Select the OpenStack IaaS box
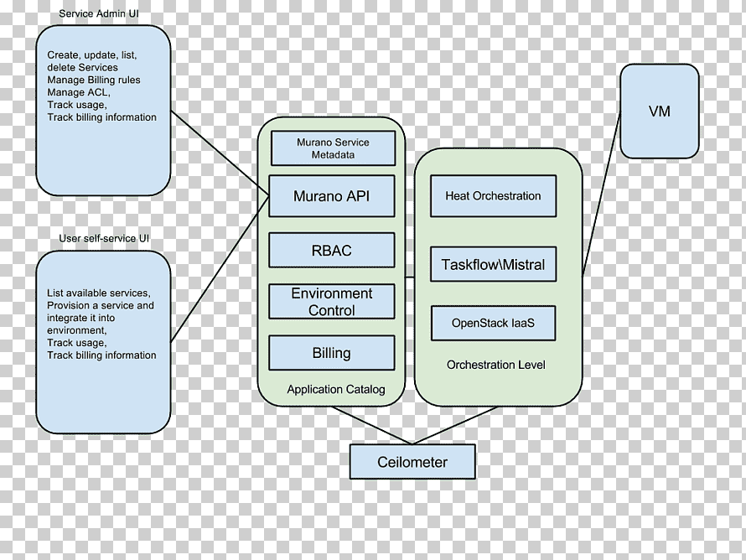Image resolution: width=746 pixels, height=560 pixels. tap(494, 323)
